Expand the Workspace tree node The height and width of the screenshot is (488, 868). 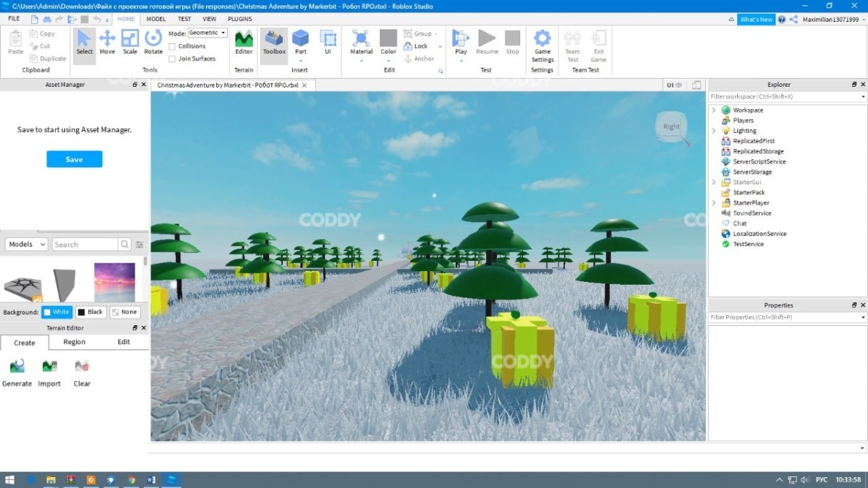pyautogui.click(x=714, y=111)
